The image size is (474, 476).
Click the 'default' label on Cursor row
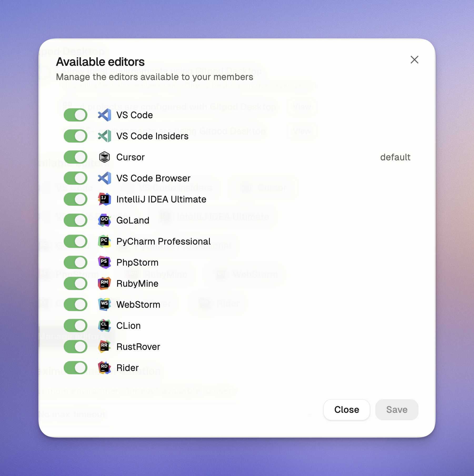(x=395, y=157)
